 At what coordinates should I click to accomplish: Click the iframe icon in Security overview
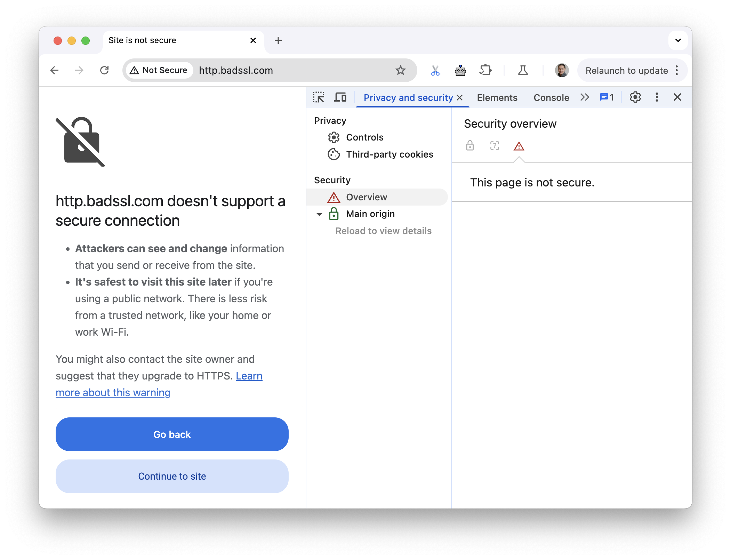[x=495, y=146]
